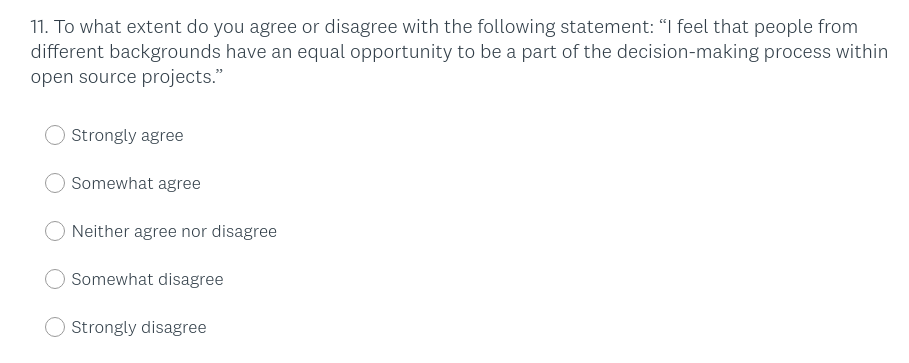Viewport: 909px width, 363px height.
Task: Choose the Neither agree nor disagree radio circle
Action: pyautogui.click(x=54, y=231)
